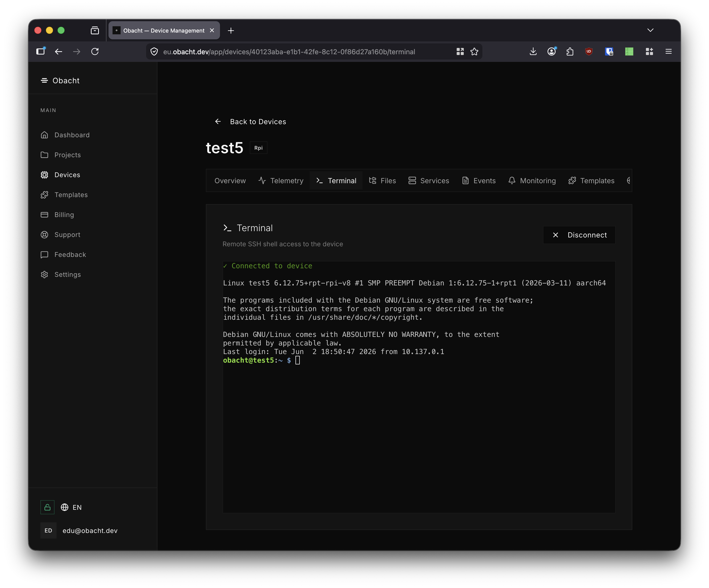Click the Rpi device badge
709x588 pixels.
point(258,148)
